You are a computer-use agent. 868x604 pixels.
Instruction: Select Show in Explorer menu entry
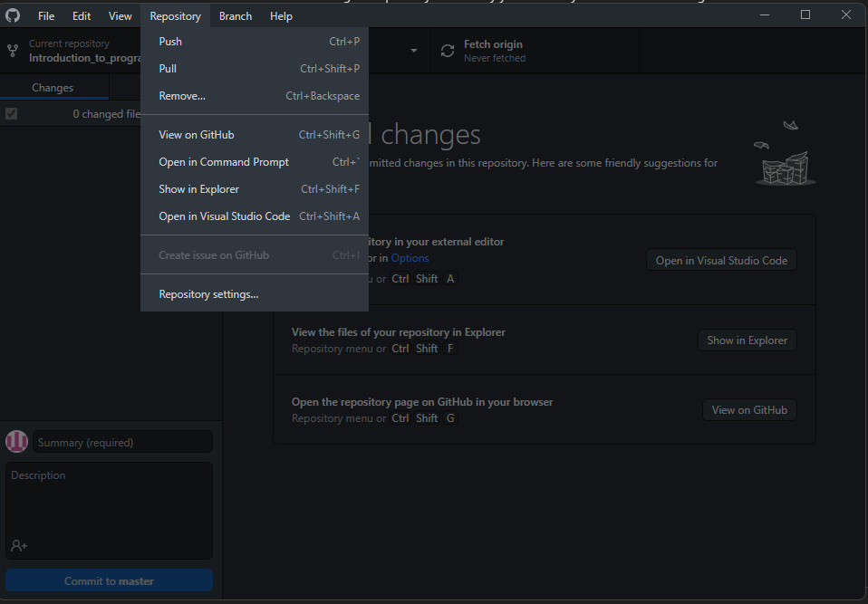pos(255,188)
